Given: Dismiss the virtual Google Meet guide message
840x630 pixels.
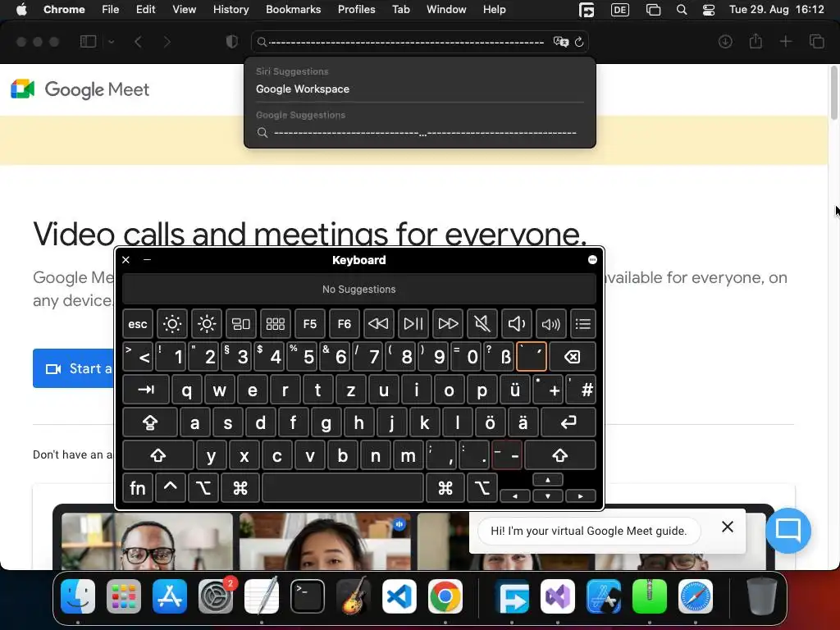Looking at the screenshot, I should pos(728,527).
